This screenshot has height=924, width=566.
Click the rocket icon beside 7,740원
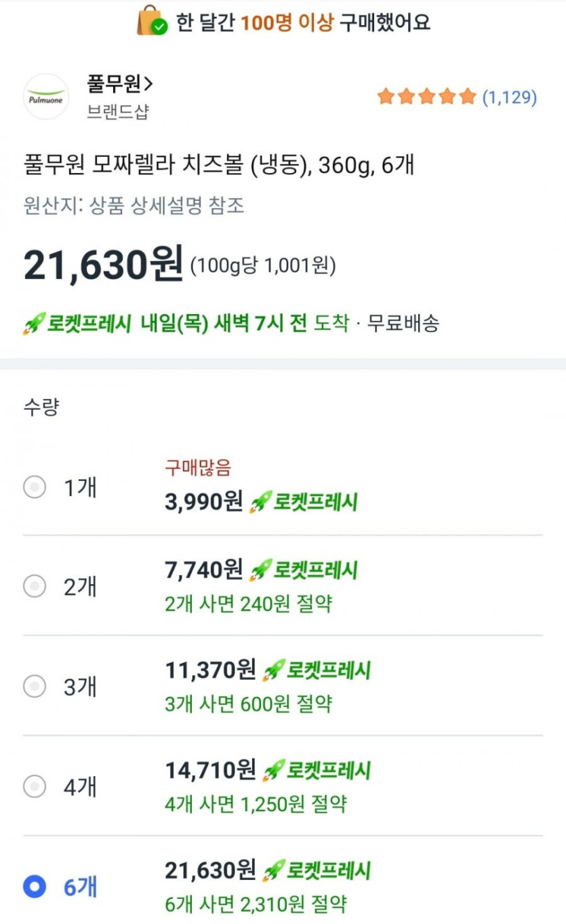[260, 570]
